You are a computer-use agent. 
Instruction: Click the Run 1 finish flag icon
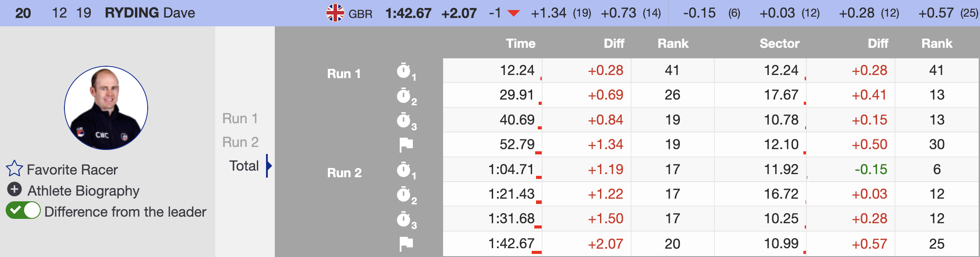pos(406,145)
